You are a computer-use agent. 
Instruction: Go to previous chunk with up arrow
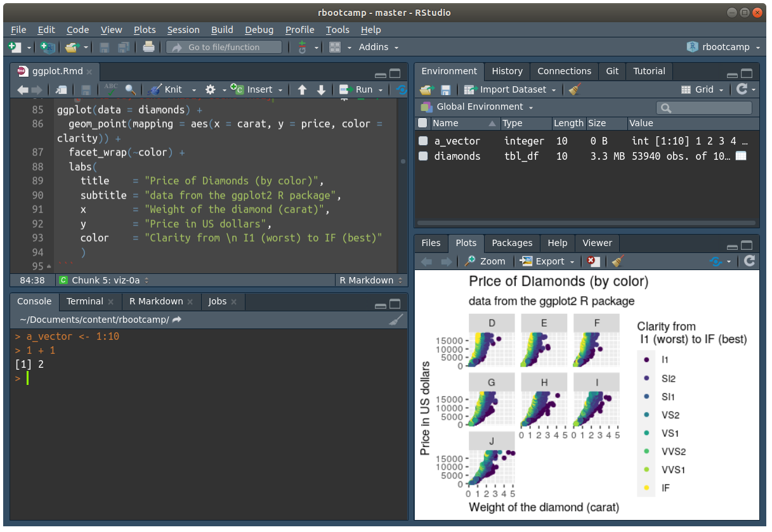click(x=302, y=89)
